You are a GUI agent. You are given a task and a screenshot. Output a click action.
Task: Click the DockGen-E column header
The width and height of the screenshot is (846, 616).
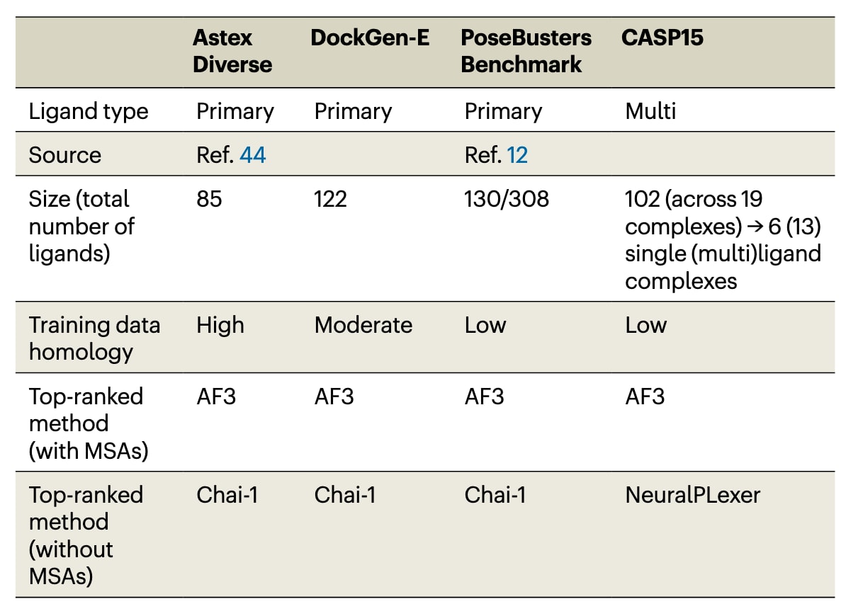[370, 38]
